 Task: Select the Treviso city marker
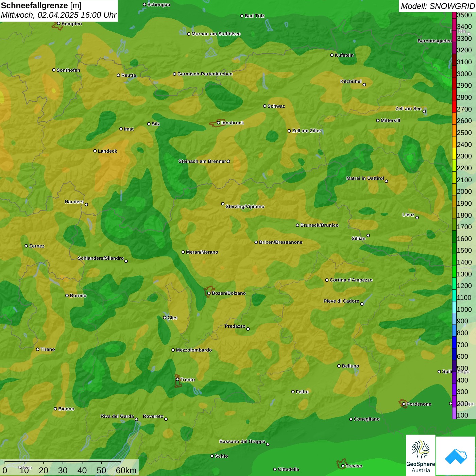tap(343, 466)
